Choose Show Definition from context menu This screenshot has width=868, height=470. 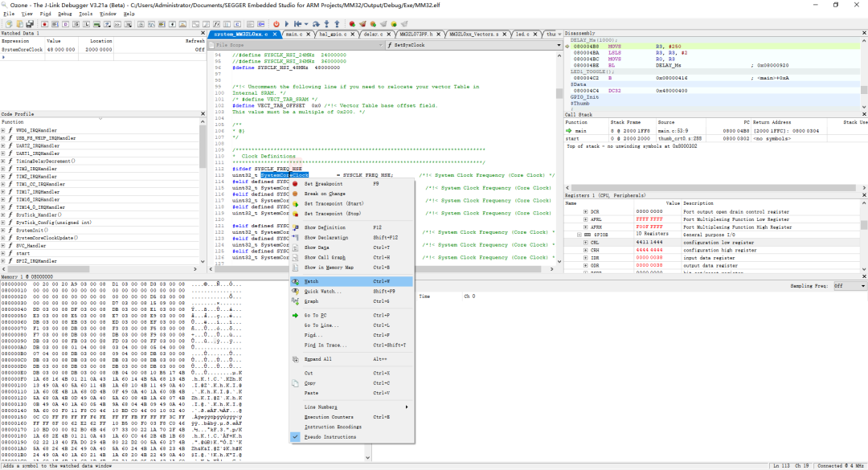(x=352, y=227)
